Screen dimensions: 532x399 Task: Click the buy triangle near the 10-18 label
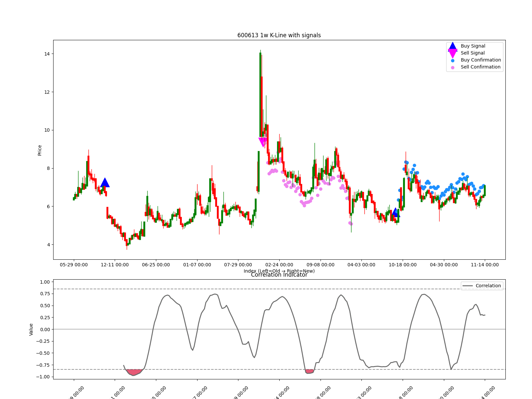point(395,213)
